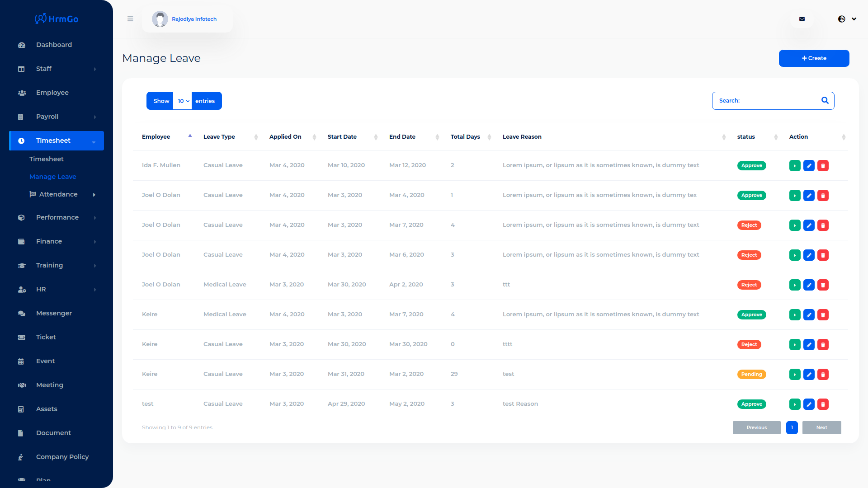Image resolution: width=868 pixels, height=488 pixels.
Task: Click the Dashboard sidebar icon
Action: [22, 45]
